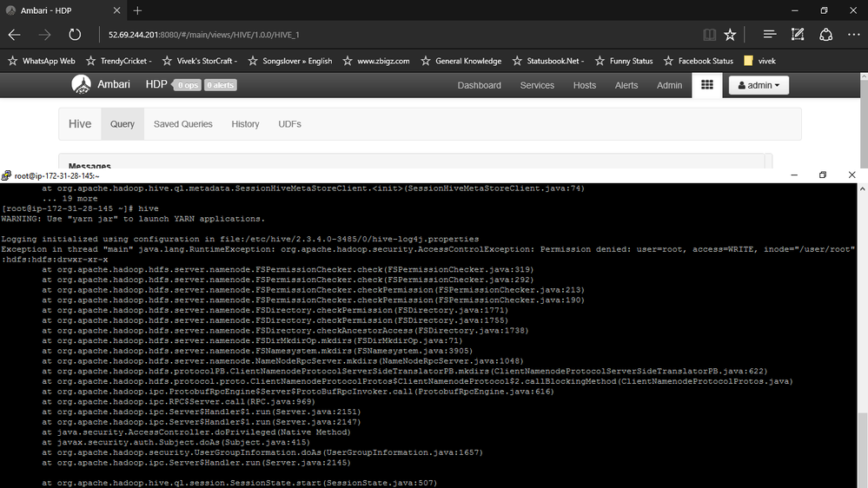Image resolution: width=868 pixels, height=488 pixels.
Task: Open the Services menu item
Action: click(537, 85)
